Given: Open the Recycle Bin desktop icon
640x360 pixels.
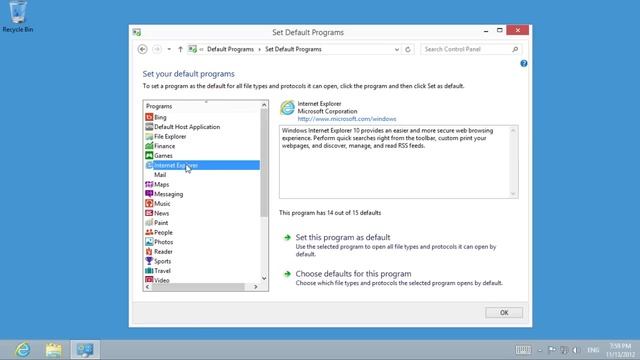Looking at the screenshot, I should coord(18,17).
